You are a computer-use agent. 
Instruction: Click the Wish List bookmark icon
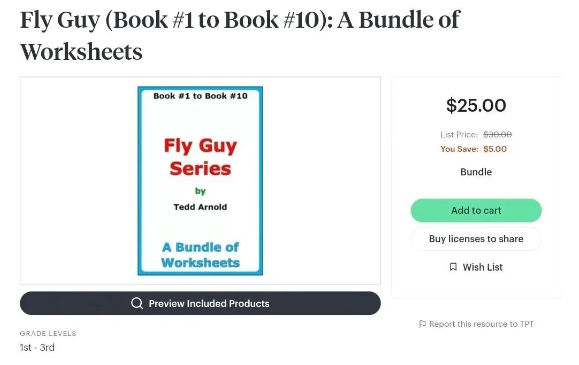[x=453, y=267]
